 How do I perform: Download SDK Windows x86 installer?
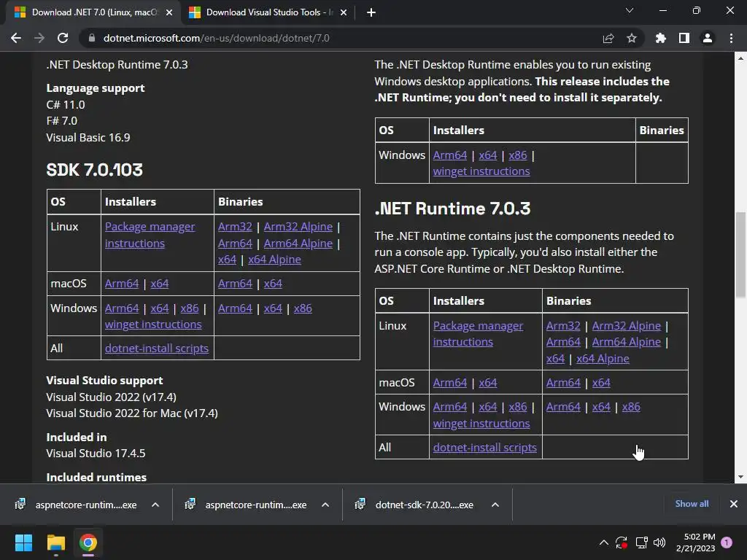click(190, 308)
